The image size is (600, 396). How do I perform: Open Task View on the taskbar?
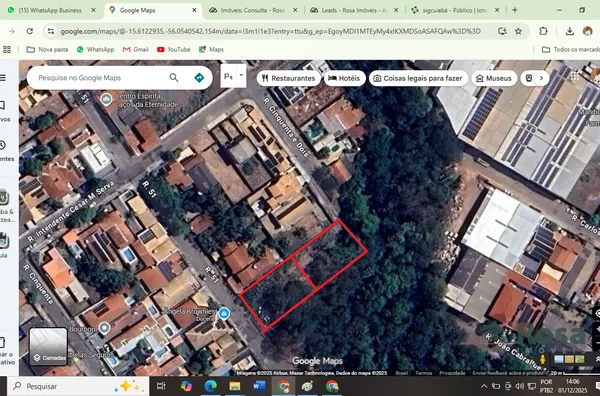161,386
